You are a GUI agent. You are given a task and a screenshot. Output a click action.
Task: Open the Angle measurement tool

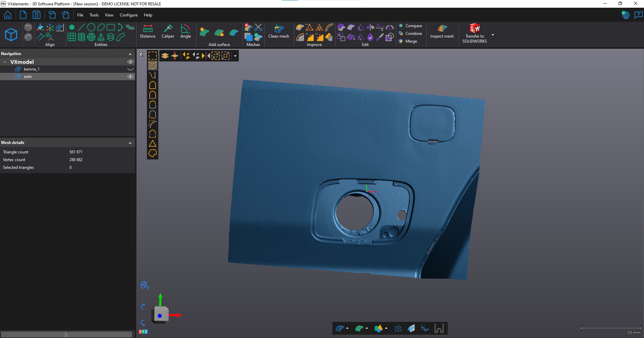(x=185, y=31)
